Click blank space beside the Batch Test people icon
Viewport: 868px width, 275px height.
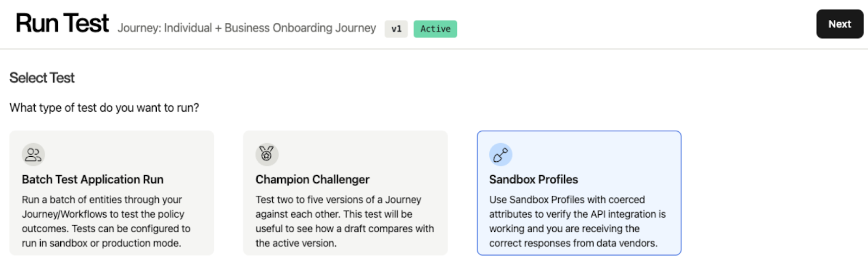pyautogui.click(x=130, y=155)
